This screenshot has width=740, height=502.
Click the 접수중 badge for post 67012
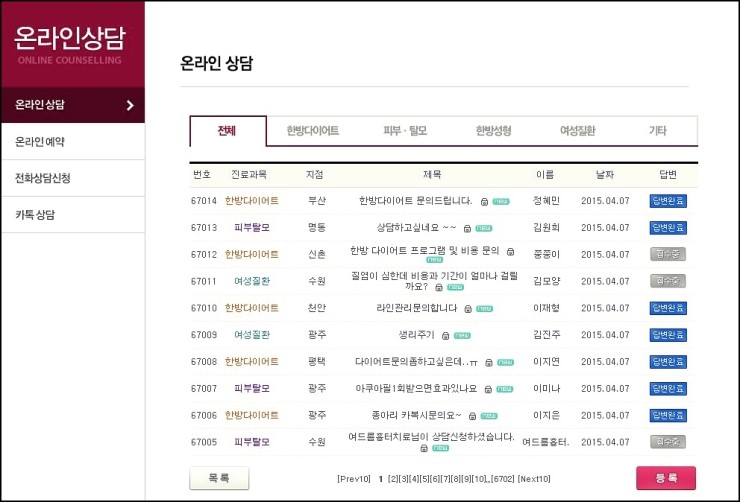(668, 254)
